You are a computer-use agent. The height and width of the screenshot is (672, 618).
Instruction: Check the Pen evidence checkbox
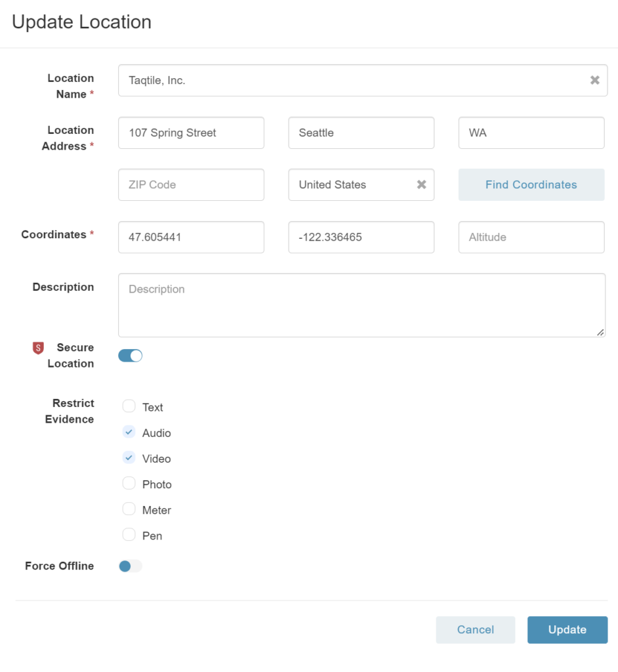point(129,535)
